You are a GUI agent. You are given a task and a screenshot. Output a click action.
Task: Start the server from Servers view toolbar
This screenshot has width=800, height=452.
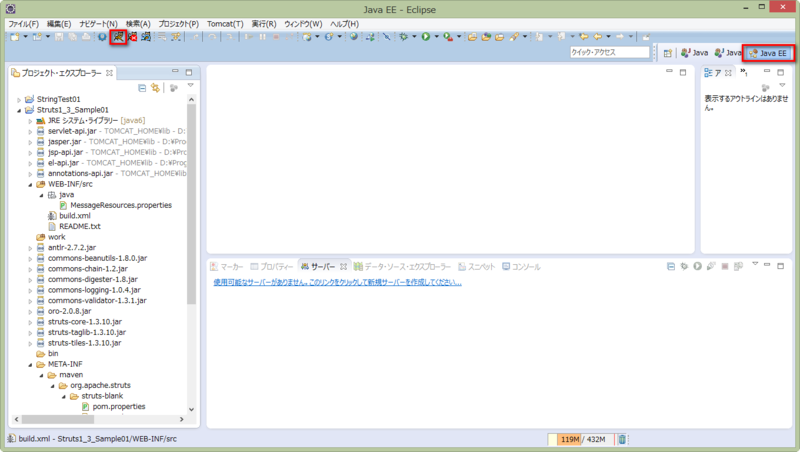tap(697, 266)
